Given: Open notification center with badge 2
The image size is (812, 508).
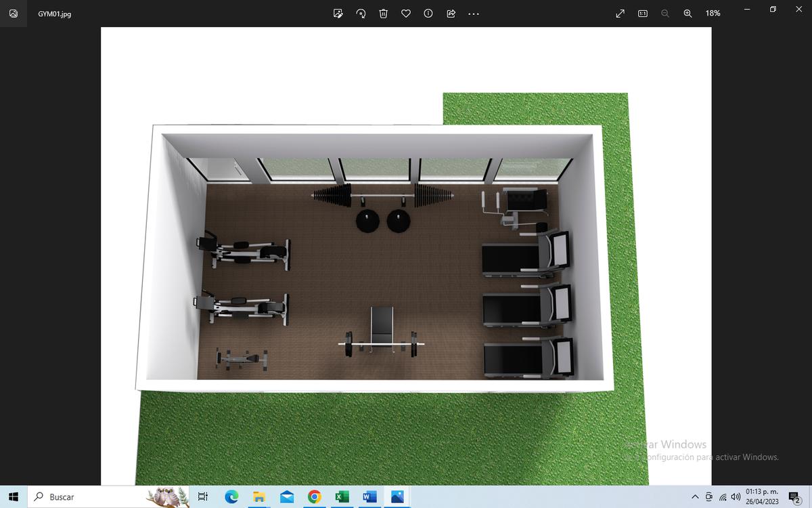Looking at the screenshot, I should click(794, 498).
